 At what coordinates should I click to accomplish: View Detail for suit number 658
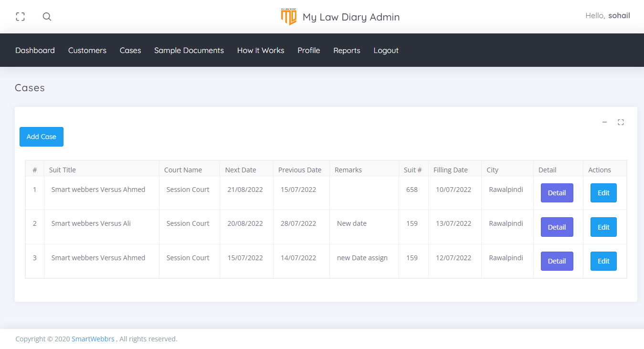coord(557,193)
